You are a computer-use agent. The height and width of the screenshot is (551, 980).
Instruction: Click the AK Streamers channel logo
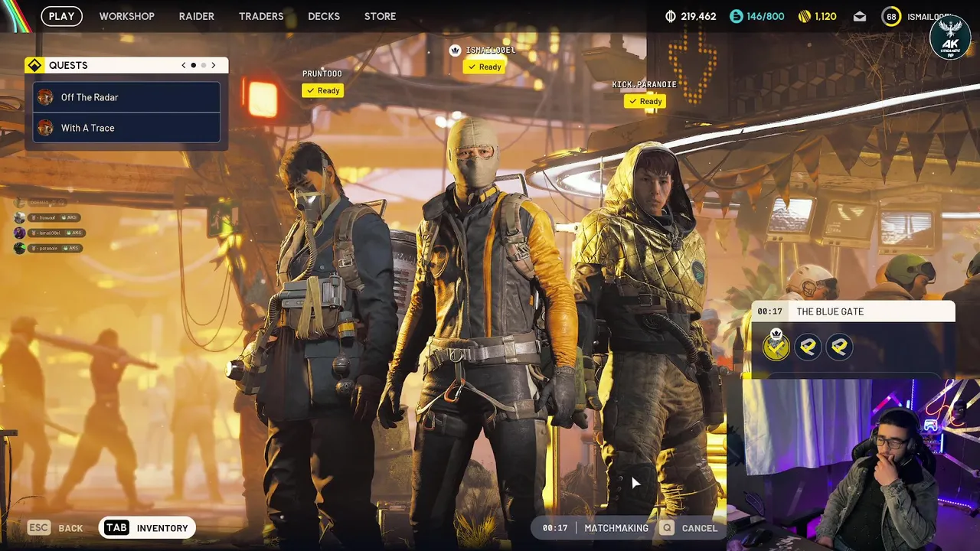(950, 37)
